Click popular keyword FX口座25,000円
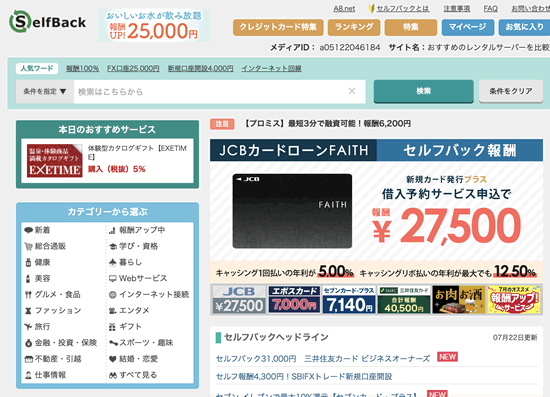Image resolution: width=550 pixels, height=397 pixels. click(x=133, y=68)
